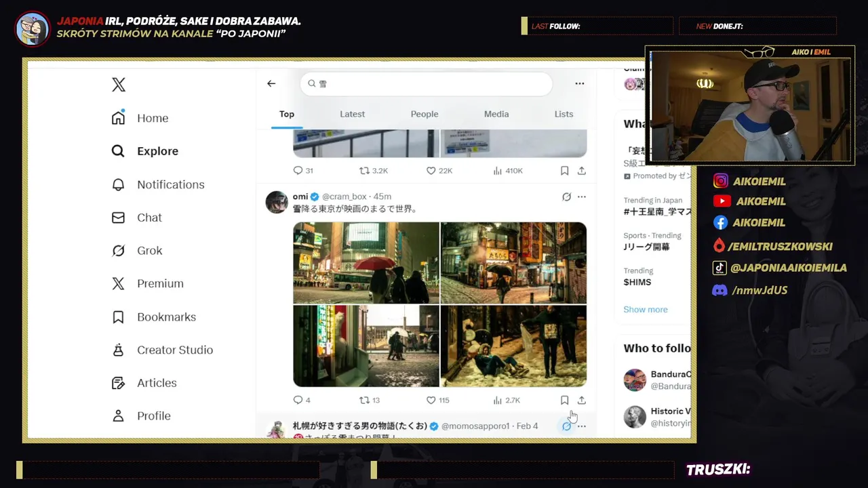Click the Feb 4 post timestamp

[527, 426]
